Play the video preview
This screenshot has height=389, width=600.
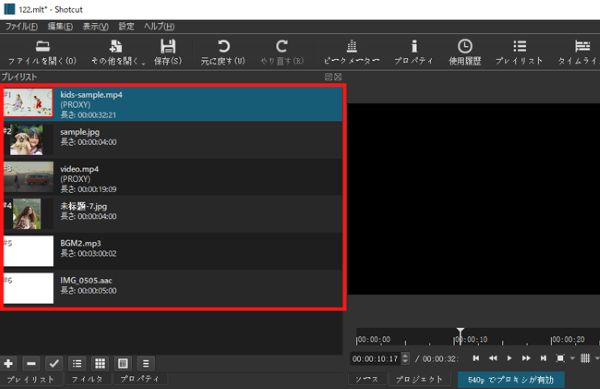(x=509, y=358)
